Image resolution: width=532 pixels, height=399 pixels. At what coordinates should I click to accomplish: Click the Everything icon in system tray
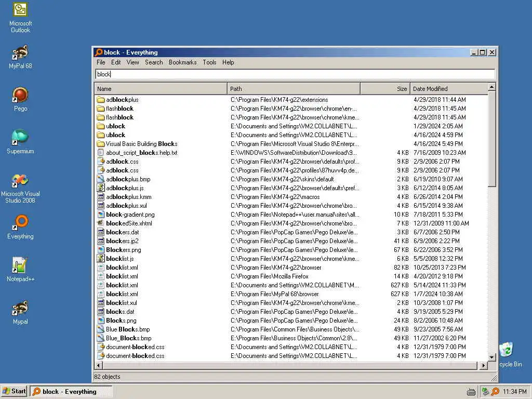tap(495, 392)
